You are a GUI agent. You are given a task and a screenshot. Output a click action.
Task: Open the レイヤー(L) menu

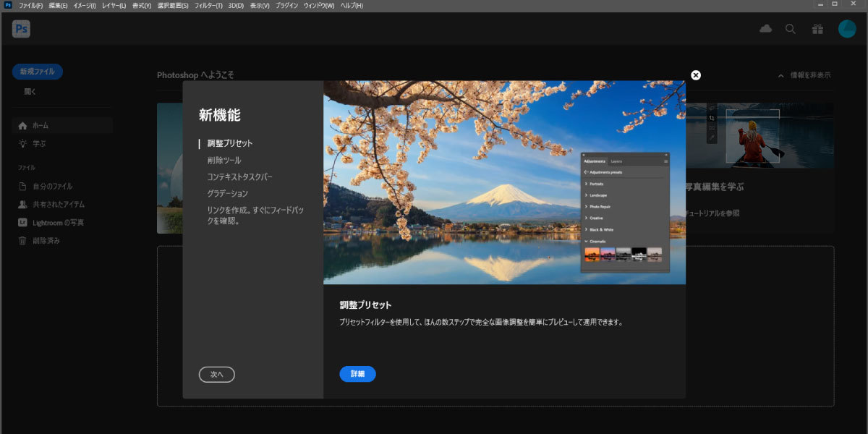(114, 6)
